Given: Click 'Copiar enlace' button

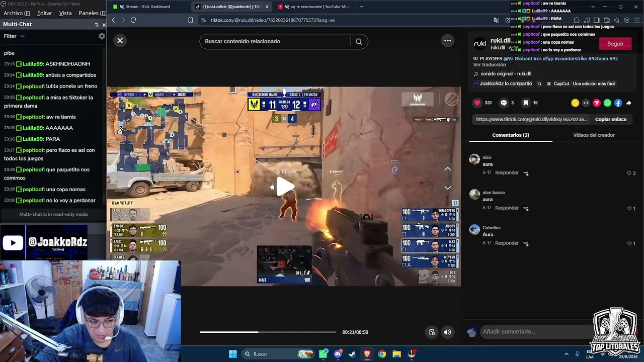Looking at the screenshot, I should point(611,119).
